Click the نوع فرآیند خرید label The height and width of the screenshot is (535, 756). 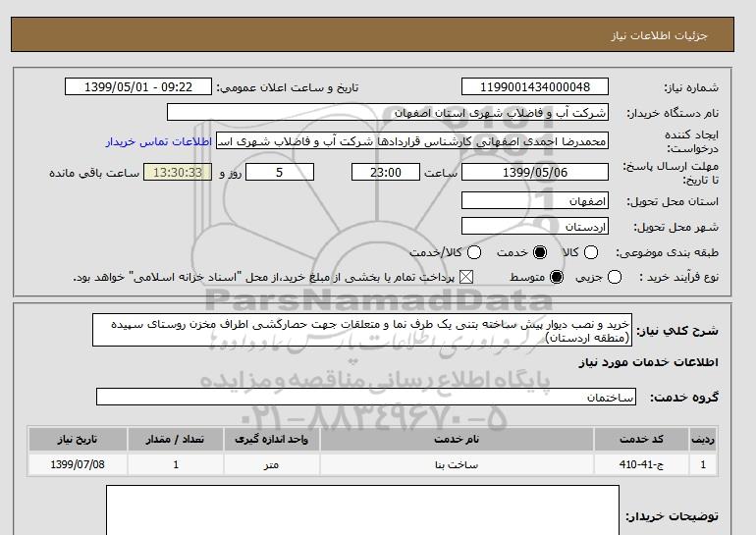pos(678,277)
